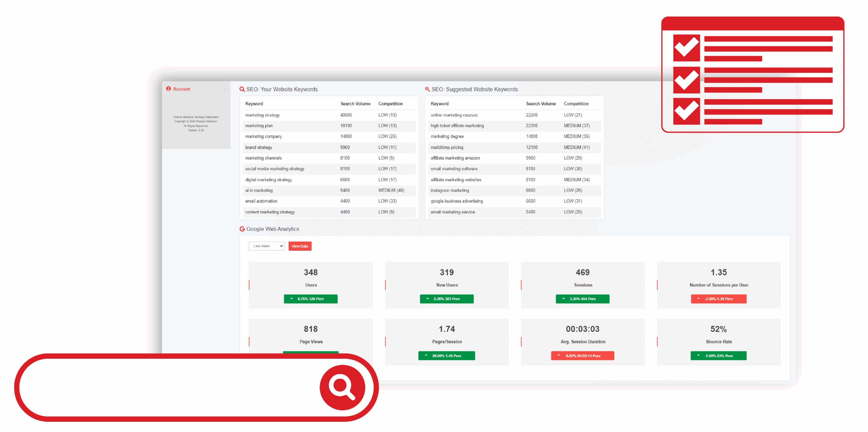Expand the Account menu chevron in sidebar
868x432 pixels.
click(x=224, y=89)
